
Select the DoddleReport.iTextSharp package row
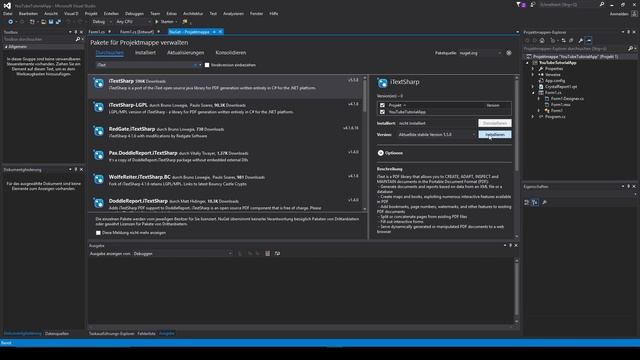pos(225,203)
